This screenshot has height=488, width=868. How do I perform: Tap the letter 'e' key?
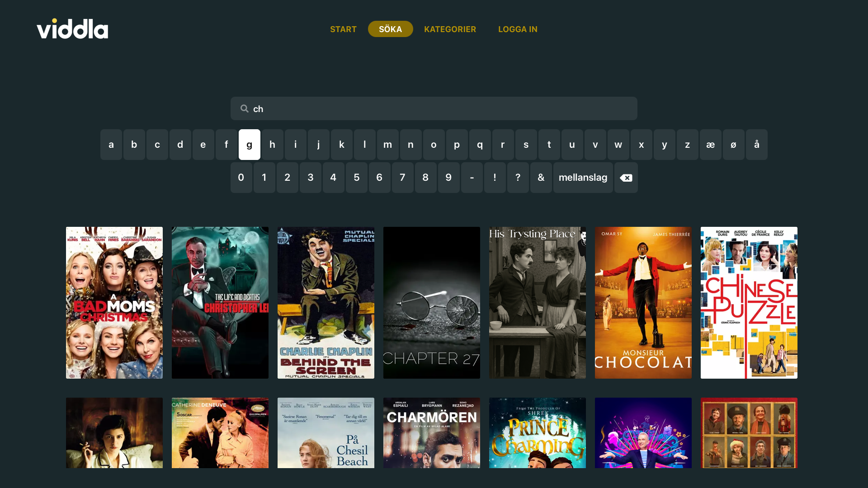pos(203,145)
